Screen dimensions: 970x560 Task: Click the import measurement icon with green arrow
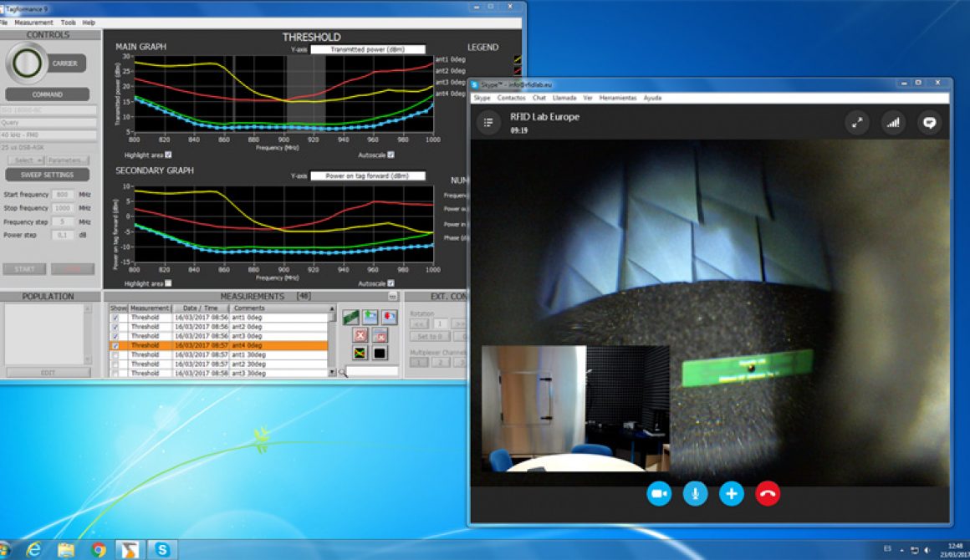[x=370, y=317]
